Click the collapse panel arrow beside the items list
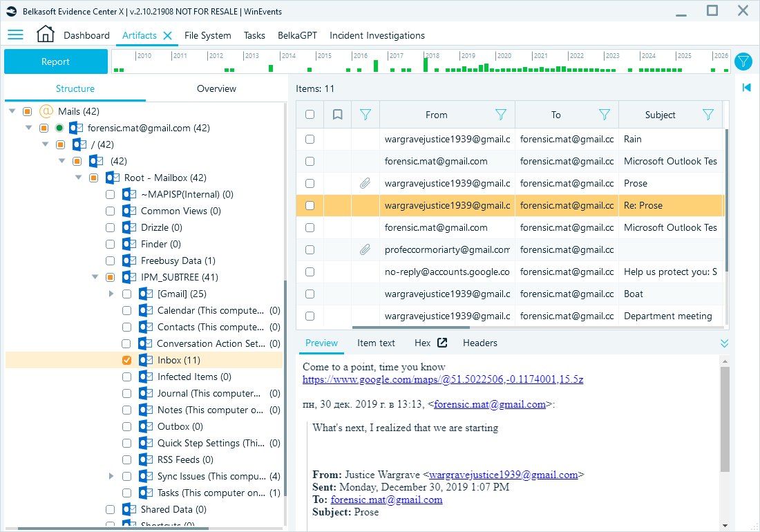The image size is (760, 532). 745,88
